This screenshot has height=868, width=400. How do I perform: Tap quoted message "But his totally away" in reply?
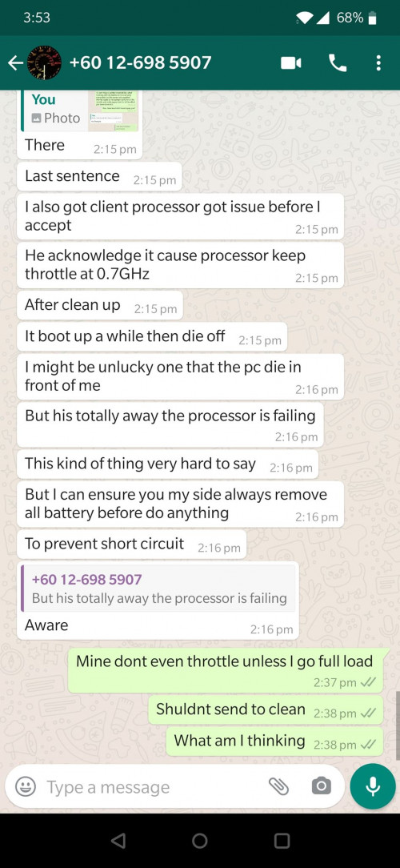tap(158, 589)
